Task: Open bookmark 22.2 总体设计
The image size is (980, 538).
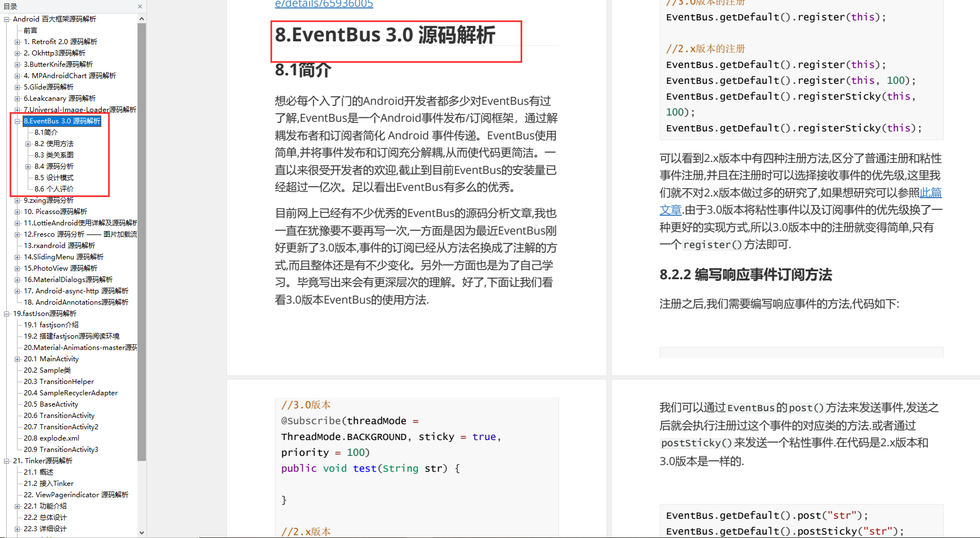Action: (x=45, y=518)
